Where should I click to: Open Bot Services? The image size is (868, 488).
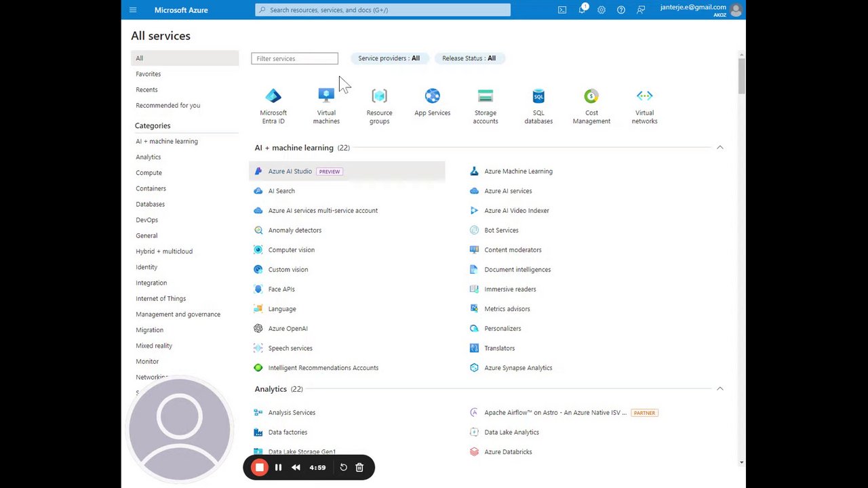501,230
